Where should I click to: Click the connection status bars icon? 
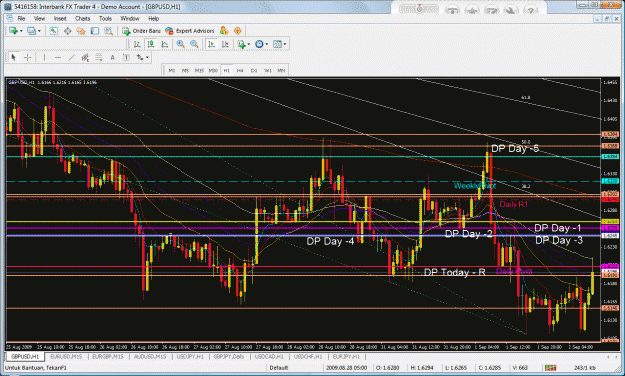[550, 368]
